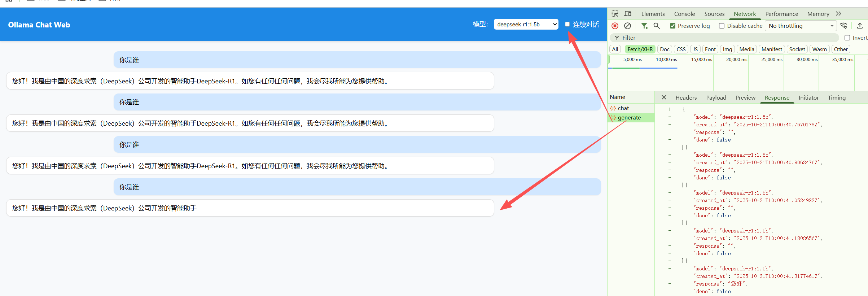
Task: Check Disable cache
Action: [x=722, y=26]
